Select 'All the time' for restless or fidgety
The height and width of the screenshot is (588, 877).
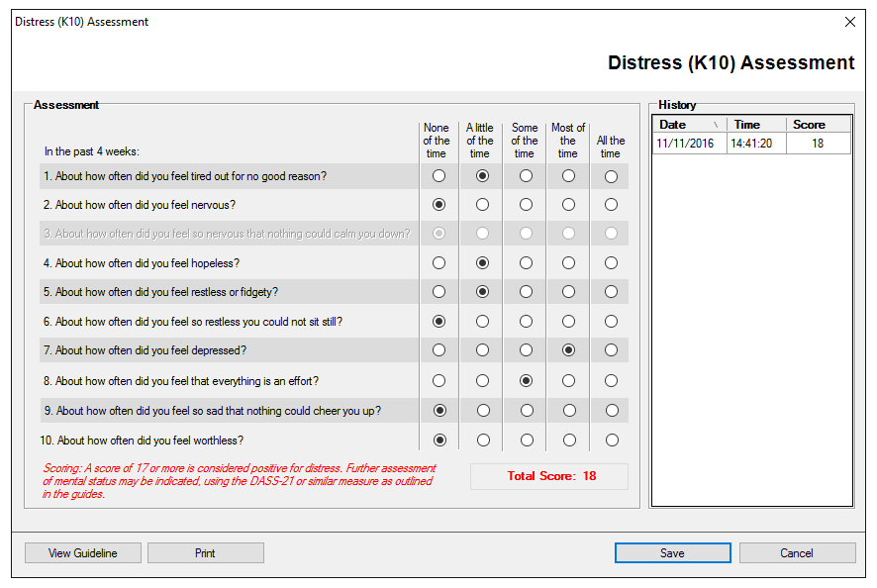point(611,292)
